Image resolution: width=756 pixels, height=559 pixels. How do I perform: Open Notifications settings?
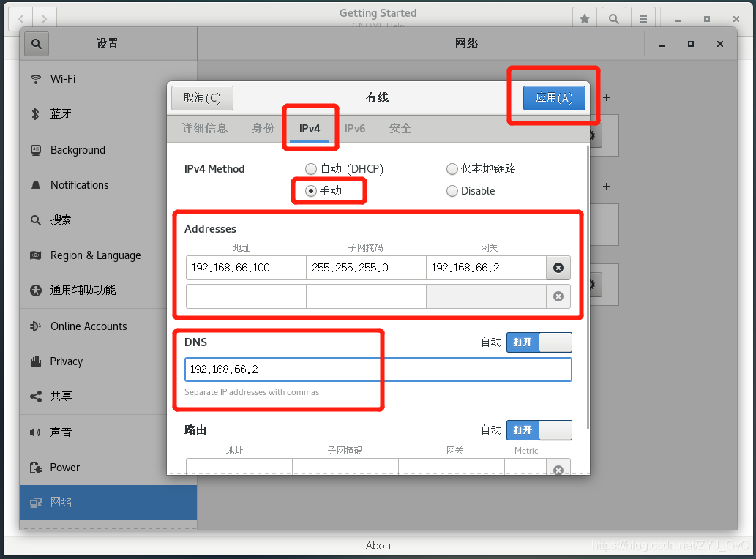pyautogui.click(x=108, y=185)
